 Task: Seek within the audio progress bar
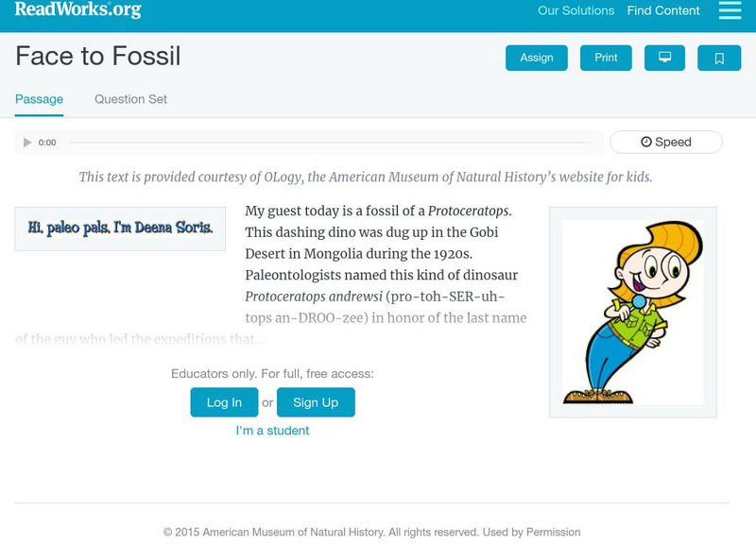pos(331,143)
